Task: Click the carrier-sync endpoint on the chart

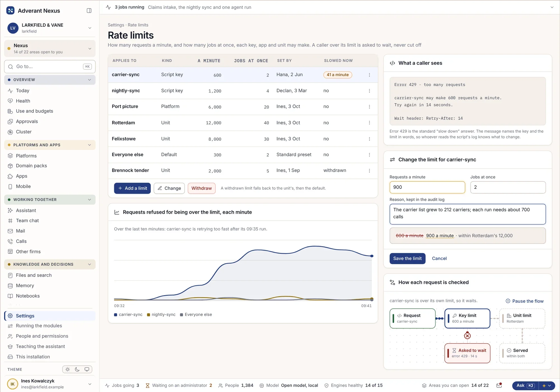Action: [x=372, y=256]
